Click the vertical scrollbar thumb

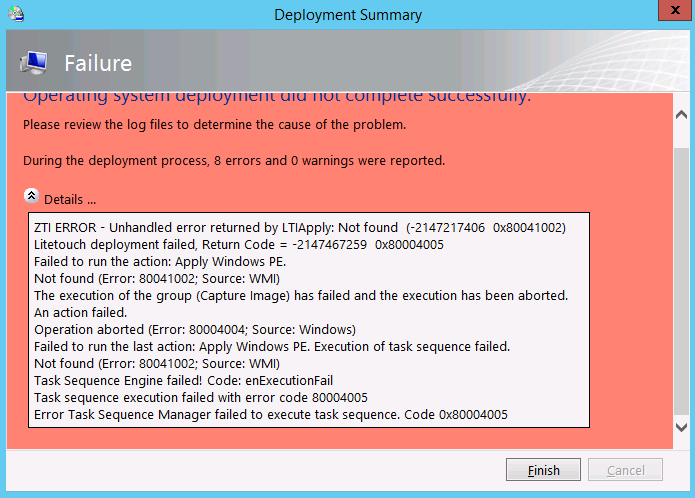[x=681, y=281]
